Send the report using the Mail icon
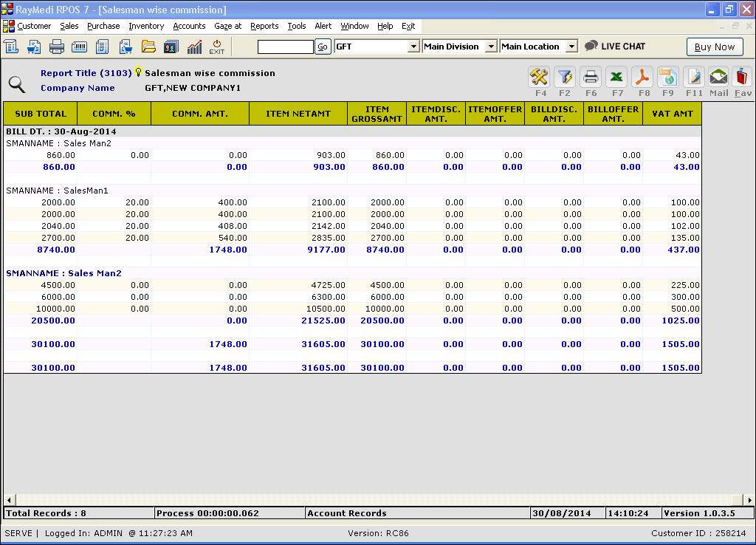 coord(718,77)
